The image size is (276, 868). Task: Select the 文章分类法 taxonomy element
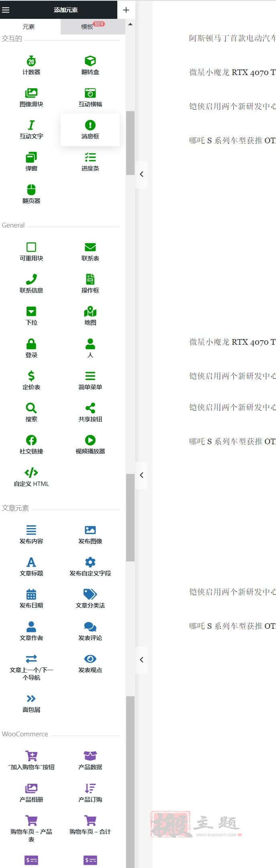(x=90, y=599)
